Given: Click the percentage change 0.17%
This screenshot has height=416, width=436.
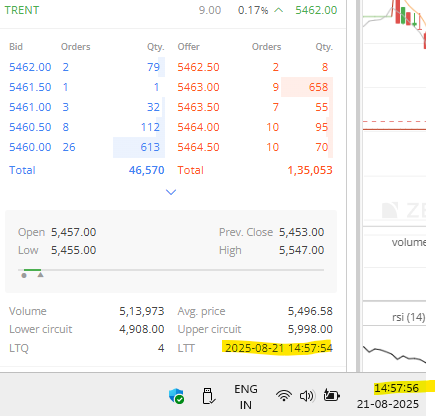Looking at the screenshot, I should 253,10.
